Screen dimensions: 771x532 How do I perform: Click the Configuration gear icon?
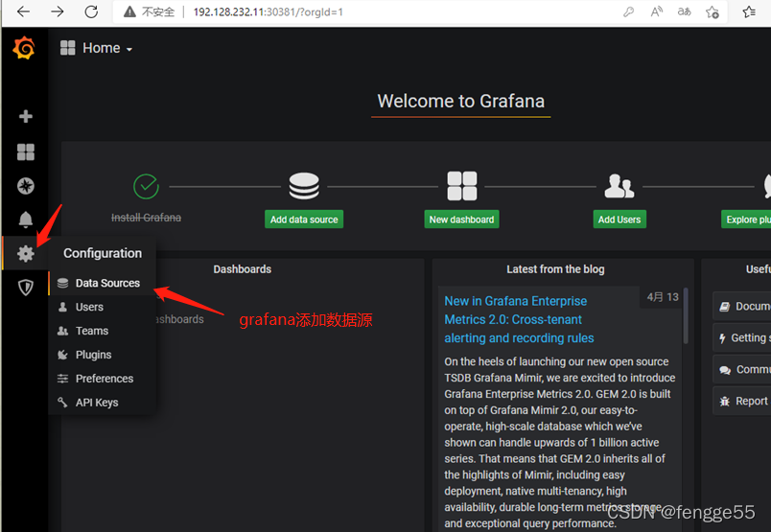point(26,254)
